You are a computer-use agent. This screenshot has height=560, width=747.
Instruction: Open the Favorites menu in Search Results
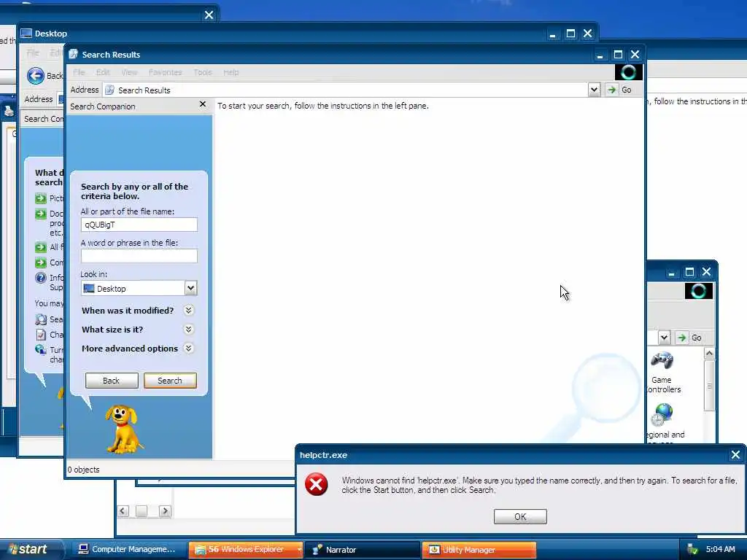pos(166,72)
